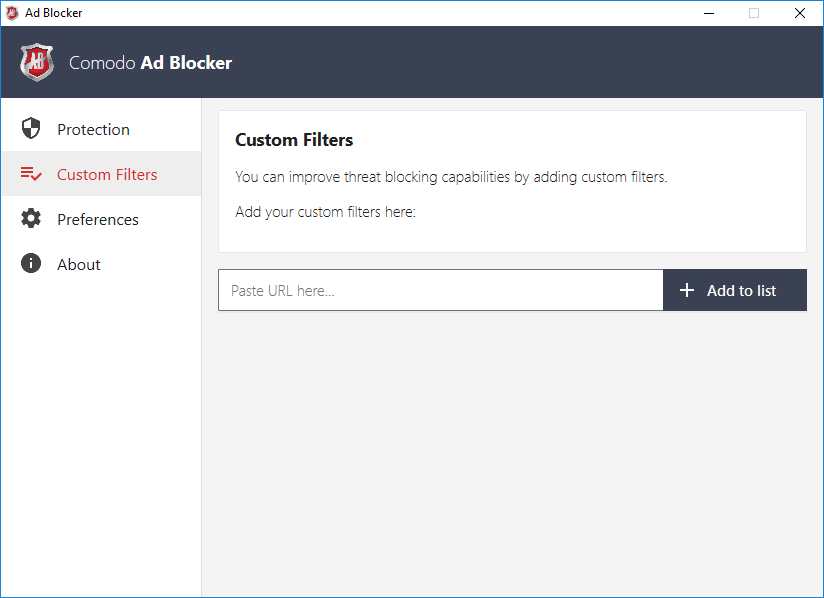Click the plus icon on Add to list
Screen dimensions: 824x598
click(x=687, y=290)
